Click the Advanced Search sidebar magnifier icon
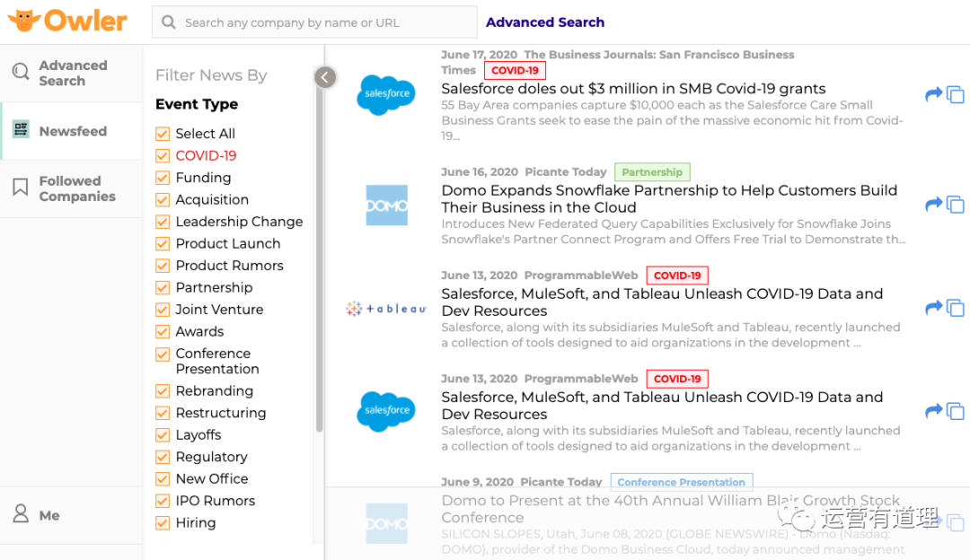This screenshot has height=560, width=970. [21, 73]
